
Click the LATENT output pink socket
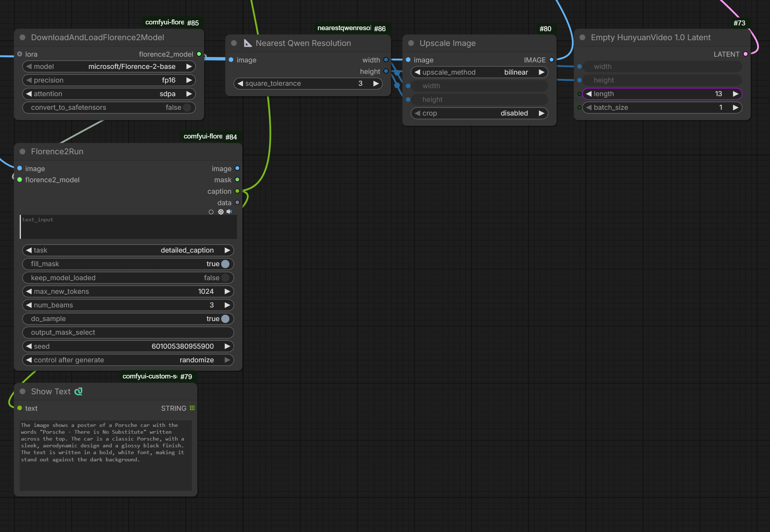(x=746, y=54)
